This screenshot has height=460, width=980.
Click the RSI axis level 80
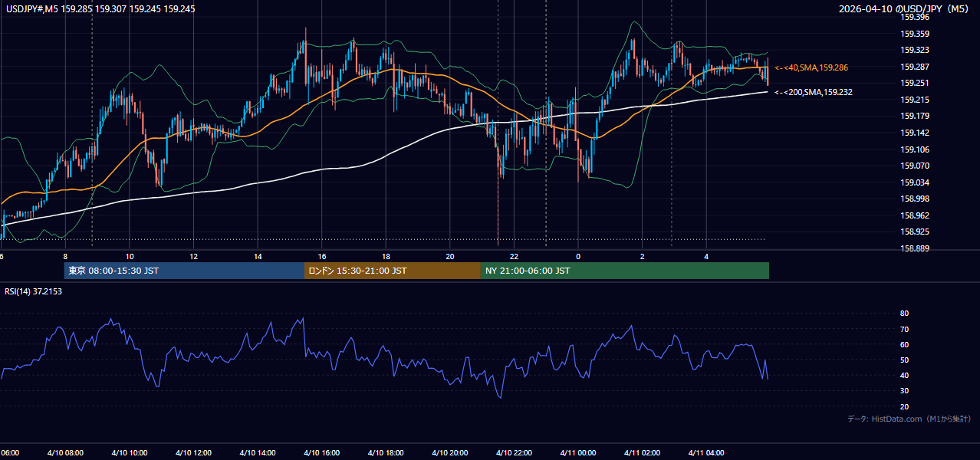(x=905, y=314)
